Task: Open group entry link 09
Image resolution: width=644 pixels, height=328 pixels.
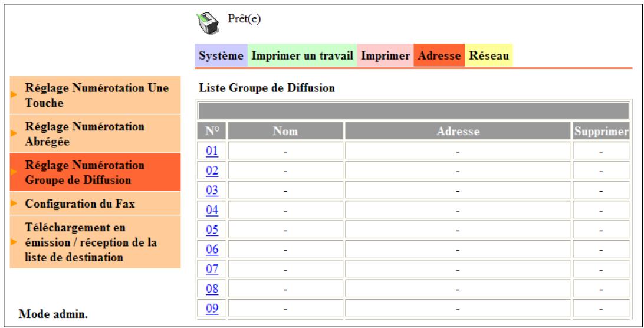Action: (212, 309)
